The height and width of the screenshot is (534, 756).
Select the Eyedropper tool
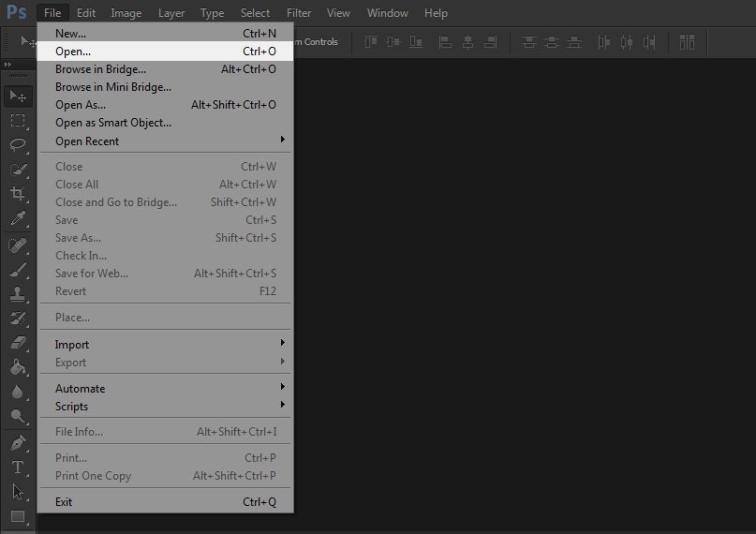(x=18, y=218)
